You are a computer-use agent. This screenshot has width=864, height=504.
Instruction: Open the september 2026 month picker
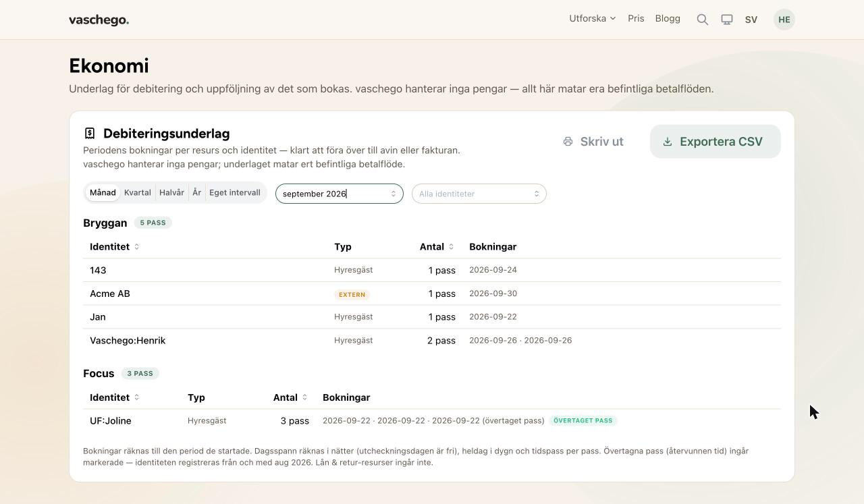pyautogui.click(x=340, y=194)
